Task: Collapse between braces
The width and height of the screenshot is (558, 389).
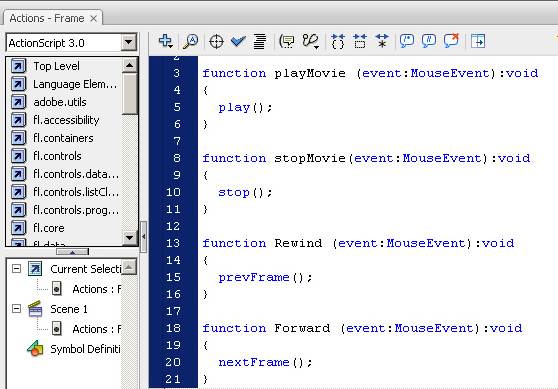Action: [x=338, y=41]
